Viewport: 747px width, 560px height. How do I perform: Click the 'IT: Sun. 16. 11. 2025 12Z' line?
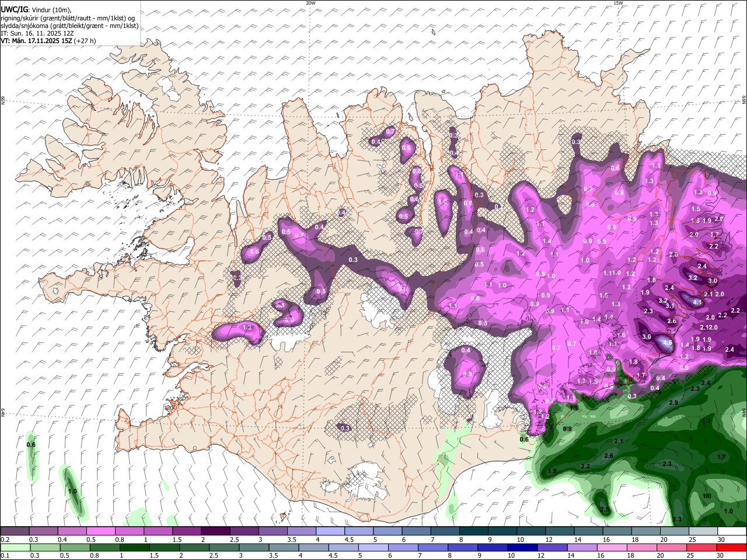pos(37,33)
